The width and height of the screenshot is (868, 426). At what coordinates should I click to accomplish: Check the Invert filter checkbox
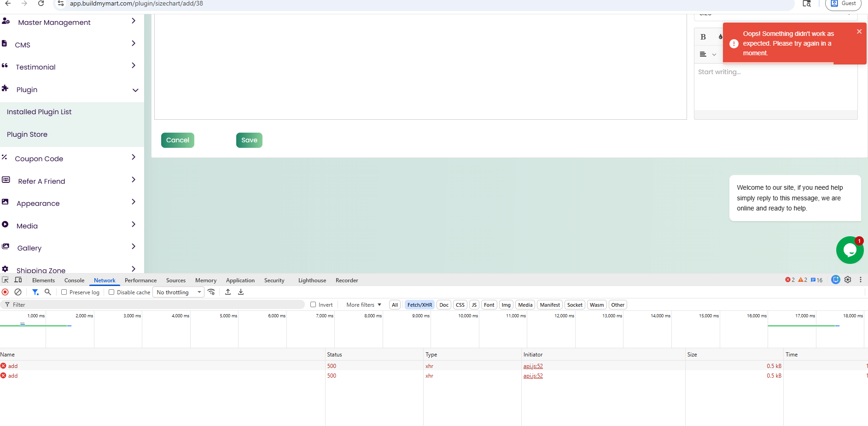313,304
